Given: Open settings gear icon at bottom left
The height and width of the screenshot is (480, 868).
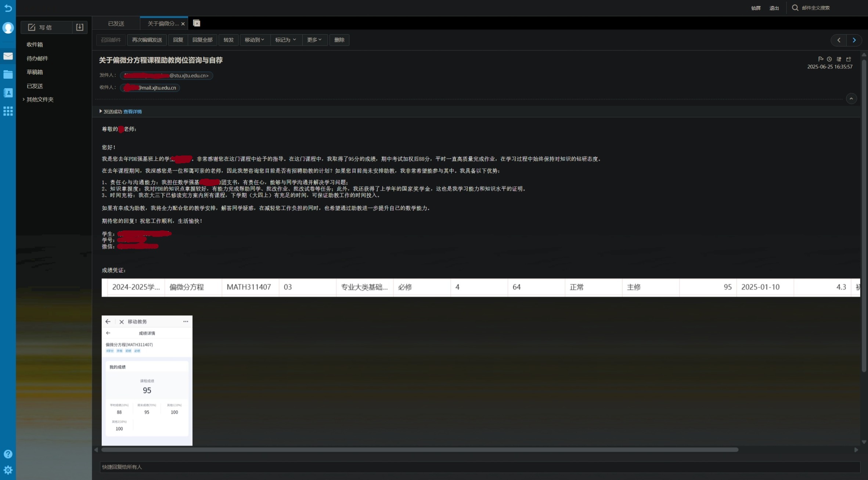Looking at the screenshot, I should click(x=8, y=470).
